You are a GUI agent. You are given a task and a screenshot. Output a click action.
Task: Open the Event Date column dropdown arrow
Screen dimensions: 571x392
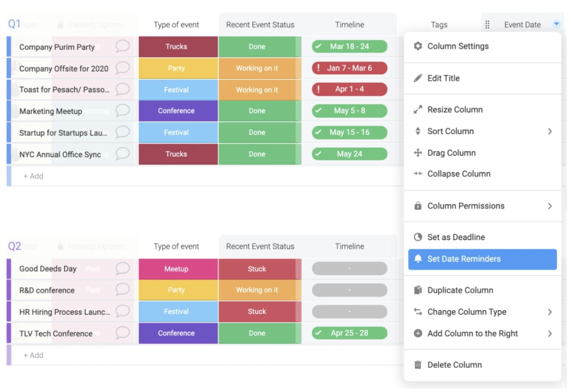pos(556,24)
